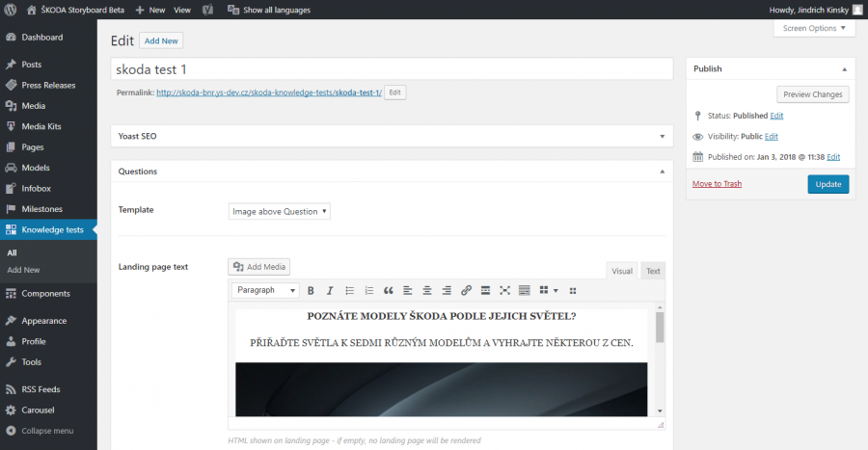Switch to the Text editor tab
Screen dimensions: 868x450
coord(653,271)
